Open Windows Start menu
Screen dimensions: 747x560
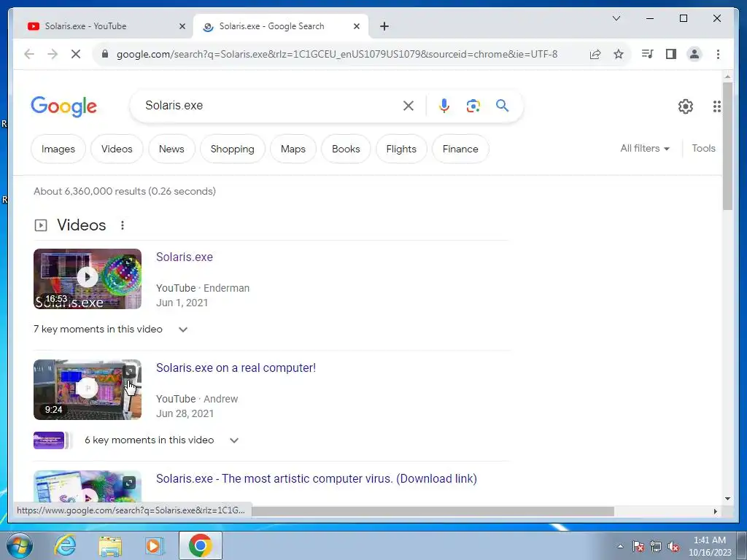[20, 545]
